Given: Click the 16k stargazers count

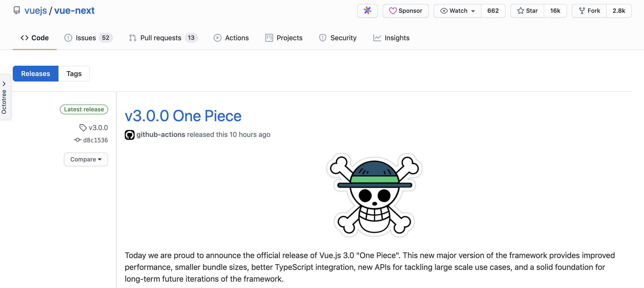Looking at the screenshot, I should coord(555,11).
